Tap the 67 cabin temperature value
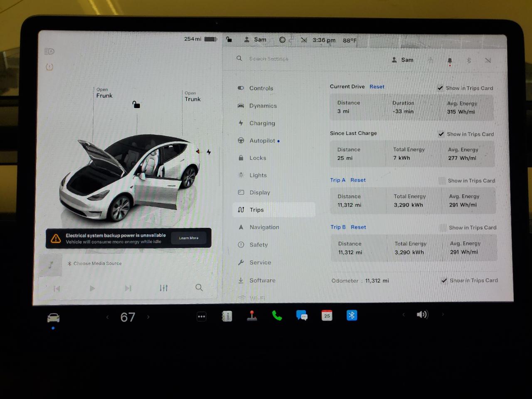This screenshot has height=399, width=532. [128, 317]
